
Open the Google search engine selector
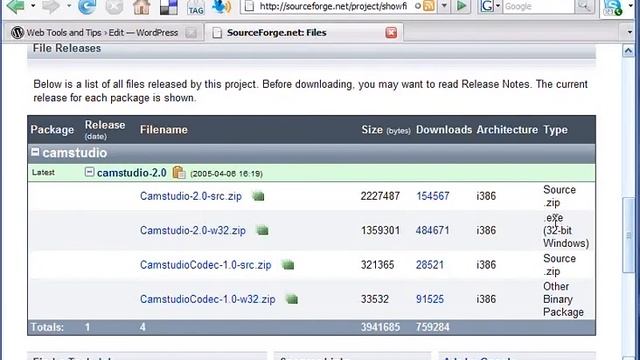490,6
